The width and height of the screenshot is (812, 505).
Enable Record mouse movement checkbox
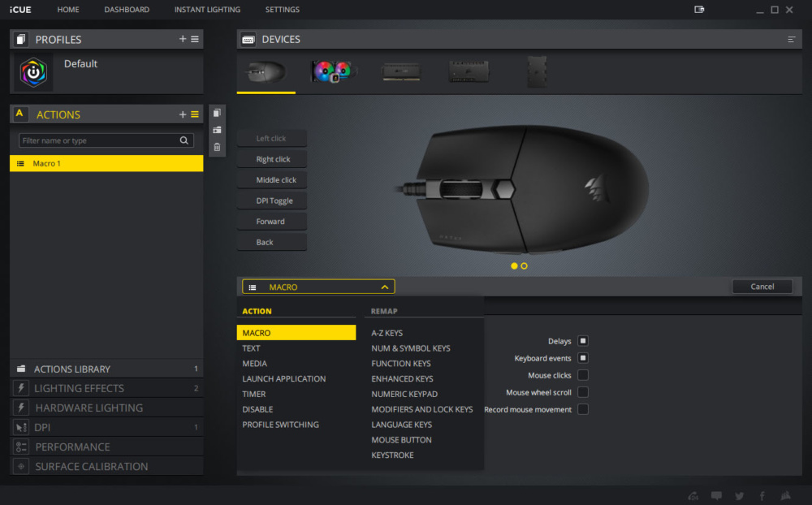point(582,409)
